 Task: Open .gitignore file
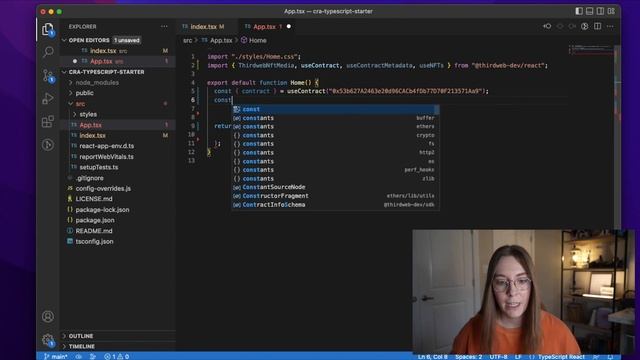pos(118,178)
